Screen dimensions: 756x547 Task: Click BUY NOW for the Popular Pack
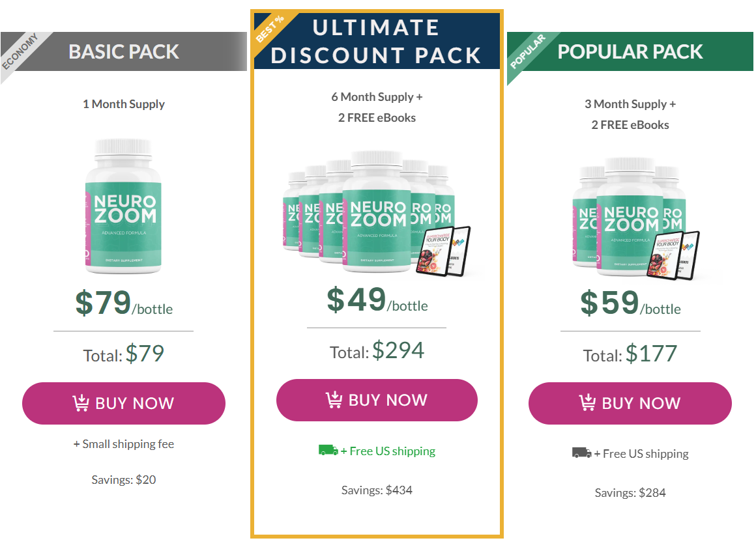point(630,403)
